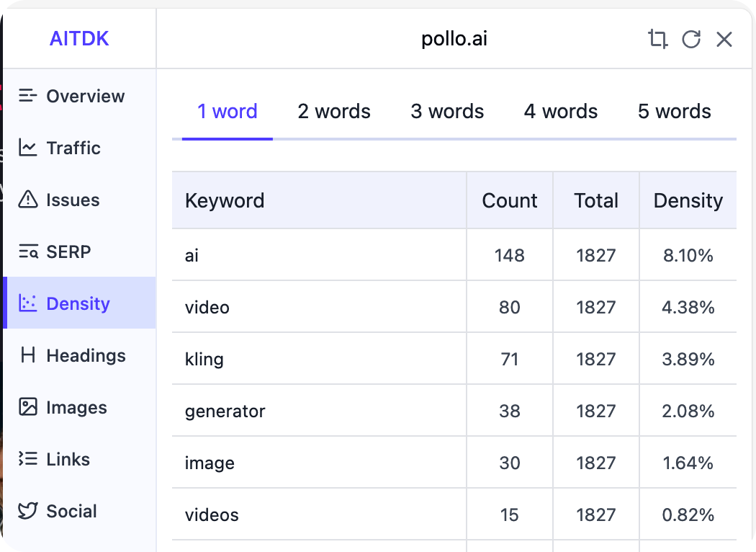Open the Traffic section

(79, 148)
